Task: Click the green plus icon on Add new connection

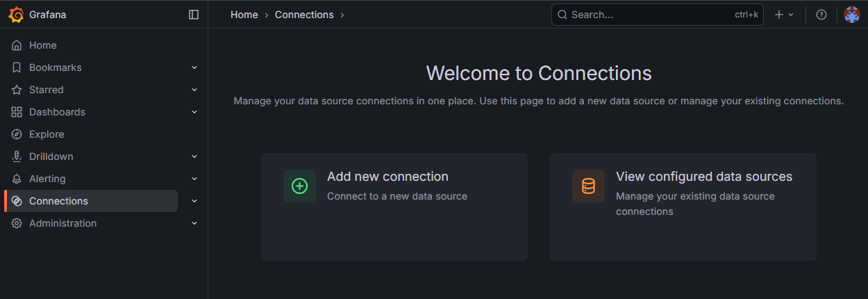Action: pyautogui.click(x=299, y=186)
